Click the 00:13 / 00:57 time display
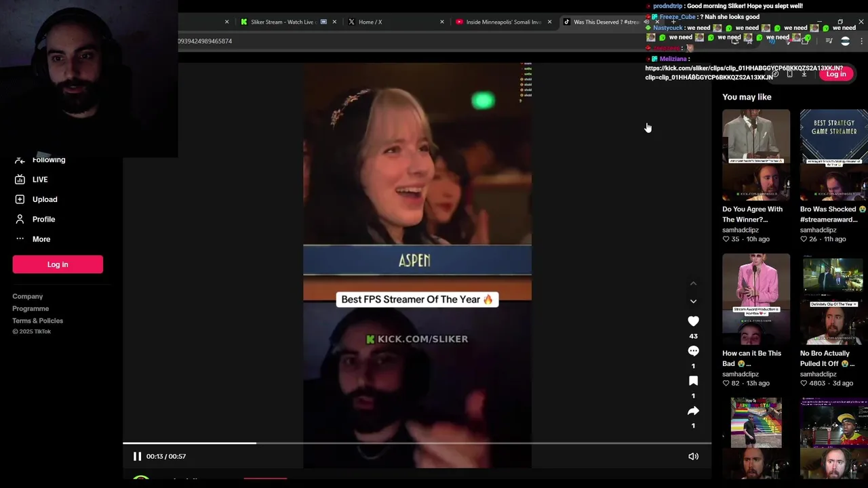This screenshot has width=868, height=488. (x=166, y=456)
